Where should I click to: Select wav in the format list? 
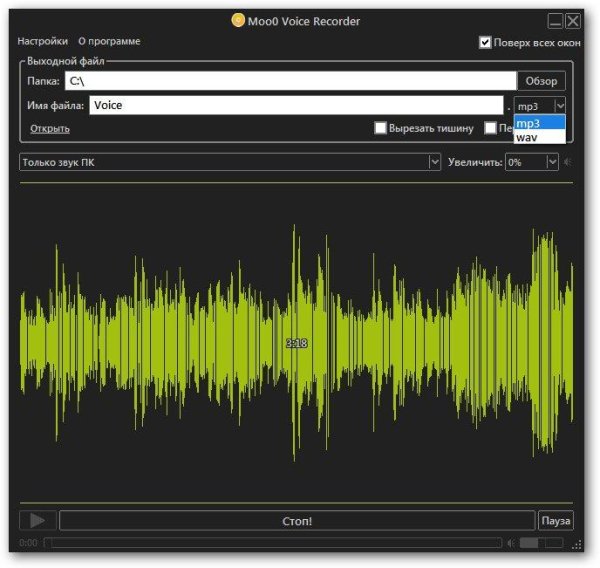point(540,137)
